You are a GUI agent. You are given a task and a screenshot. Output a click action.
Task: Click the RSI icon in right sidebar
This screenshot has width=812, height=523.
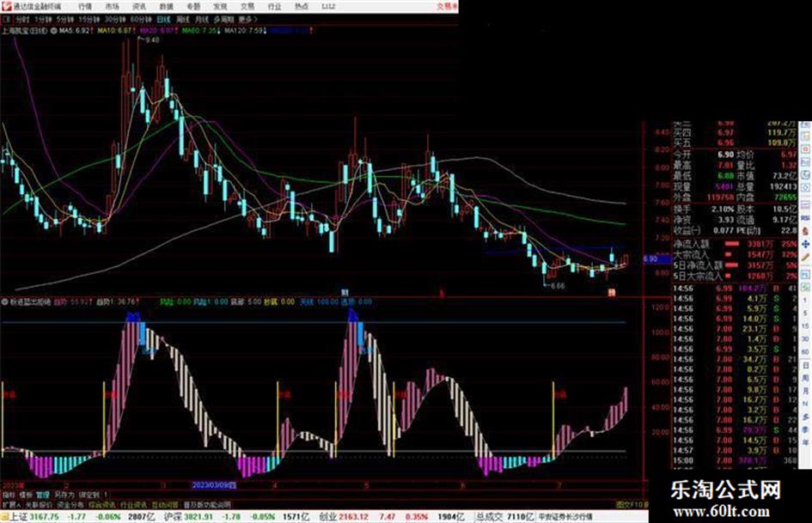tap(806, 217)
